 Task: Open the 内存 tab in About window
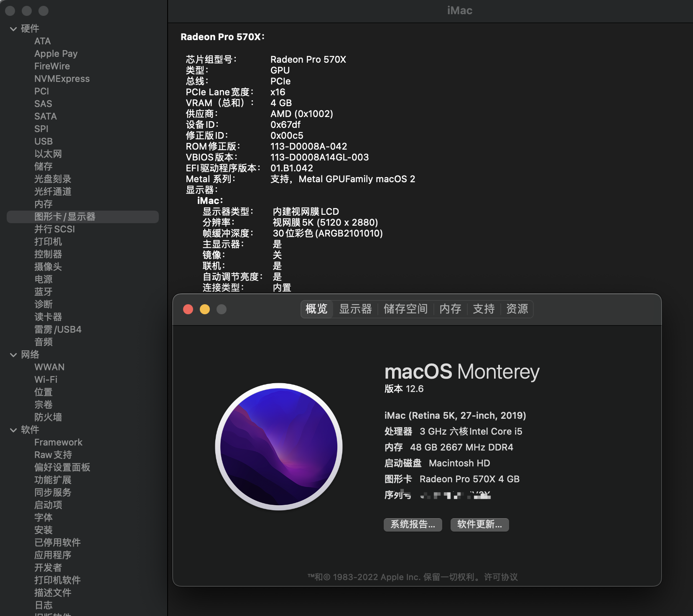click(x=450, y=309)
